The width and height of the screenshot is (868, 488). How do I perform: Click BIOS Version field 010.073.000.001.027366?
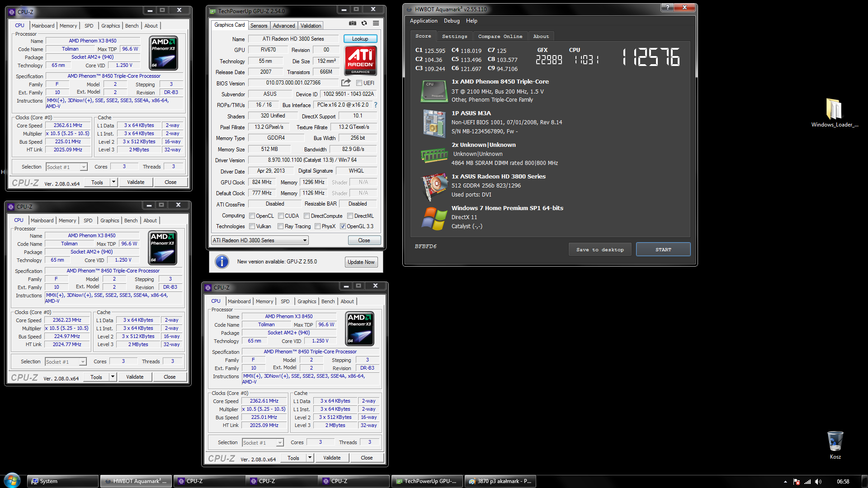click(293, 83)
